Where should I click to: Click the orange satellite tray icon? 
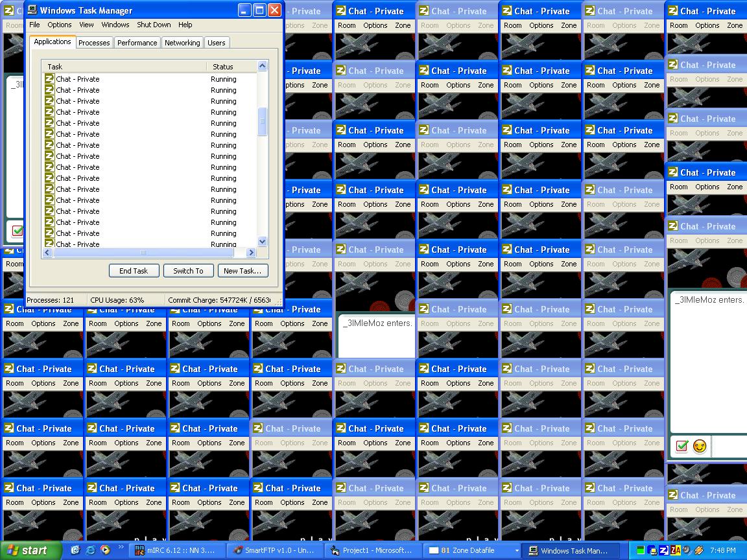click(698, 550)
